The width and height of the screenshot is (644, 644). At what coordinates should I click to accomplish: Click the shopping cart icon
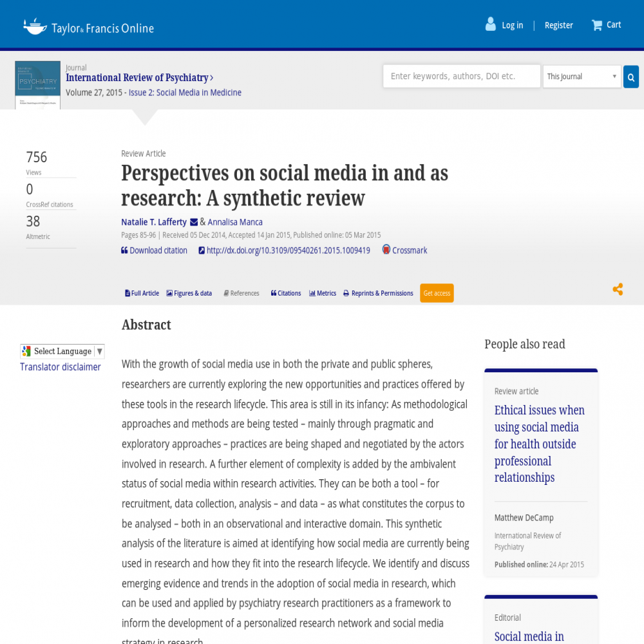[x=597, y=25]
